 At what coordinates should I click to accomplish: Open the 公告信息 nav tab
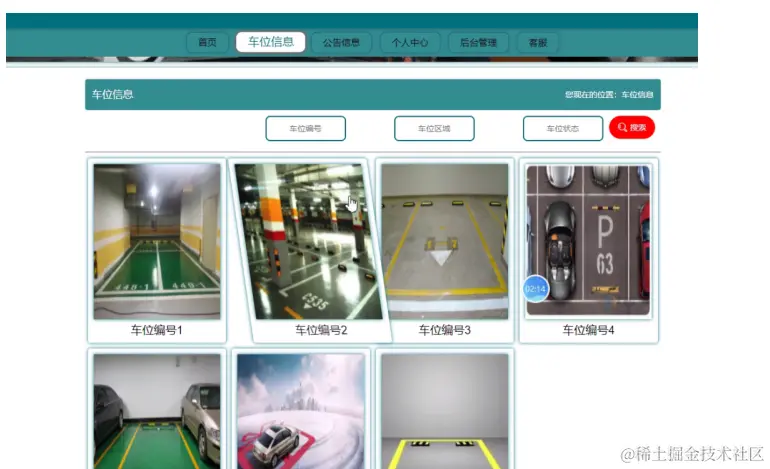(341, 43)
